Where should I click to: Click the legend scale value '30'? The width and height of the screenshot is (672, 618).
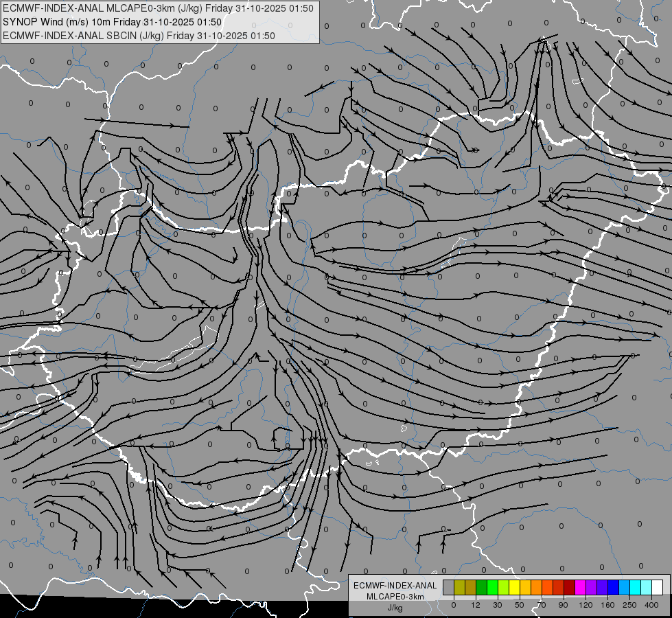click(498, 605)
